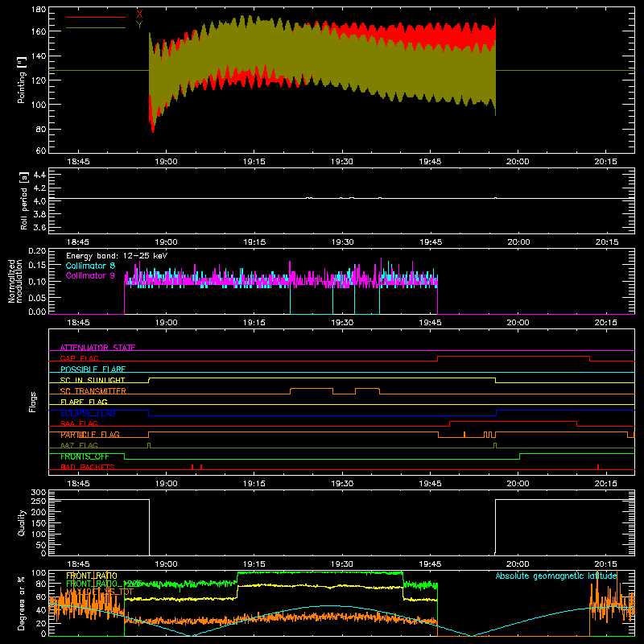644x644 pixels.
Task: Click the Quality axis title
Action: (22, 522)
